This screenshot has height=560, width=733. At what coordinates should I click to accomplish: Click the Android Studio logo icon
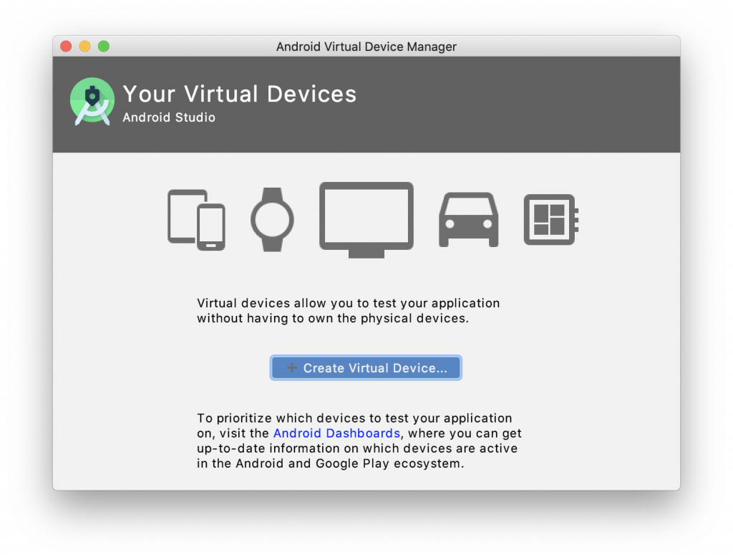click(x=92, y=102)
